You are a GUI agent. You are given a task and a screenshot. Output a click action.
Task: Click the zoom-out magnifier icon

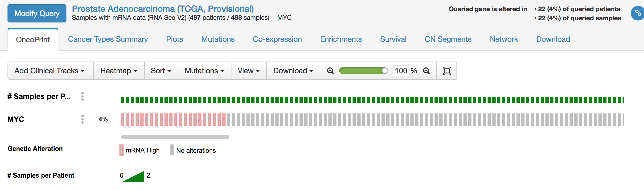click(331, 71)
